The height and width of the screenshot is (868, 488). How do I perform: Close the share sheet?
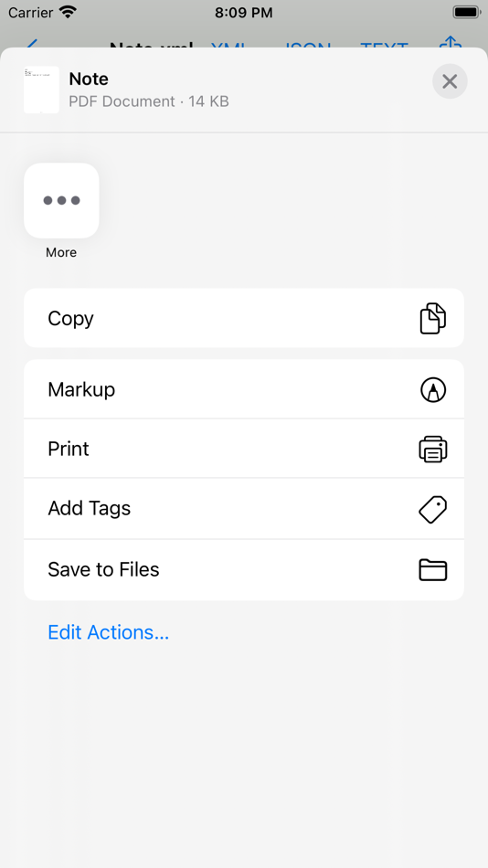click(x=450, y=81)
